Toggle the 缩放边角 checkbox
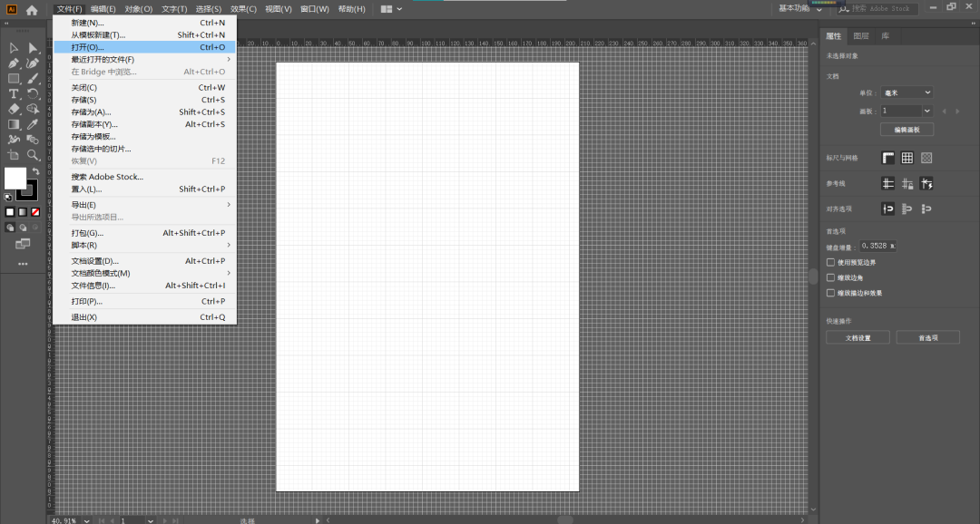 (830, 277)
